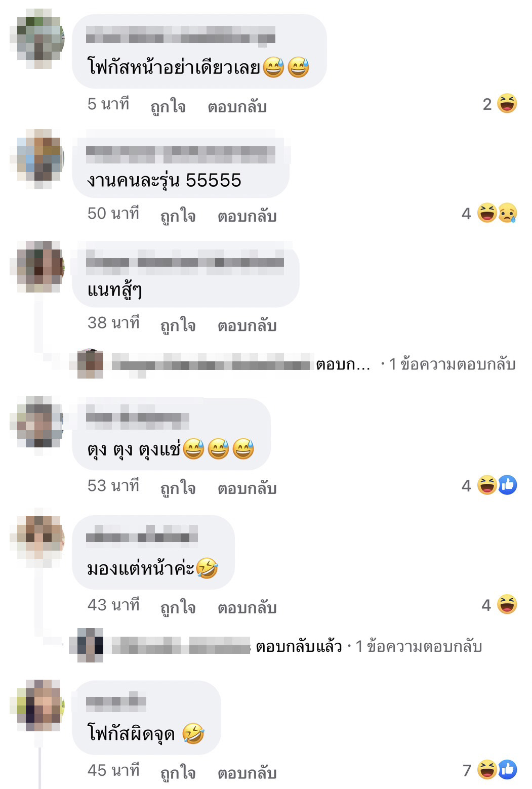532x789 pixels.
Task: Click like reaction icon on โฟกัสผิดจุด comment
Action: pos(508,770)
